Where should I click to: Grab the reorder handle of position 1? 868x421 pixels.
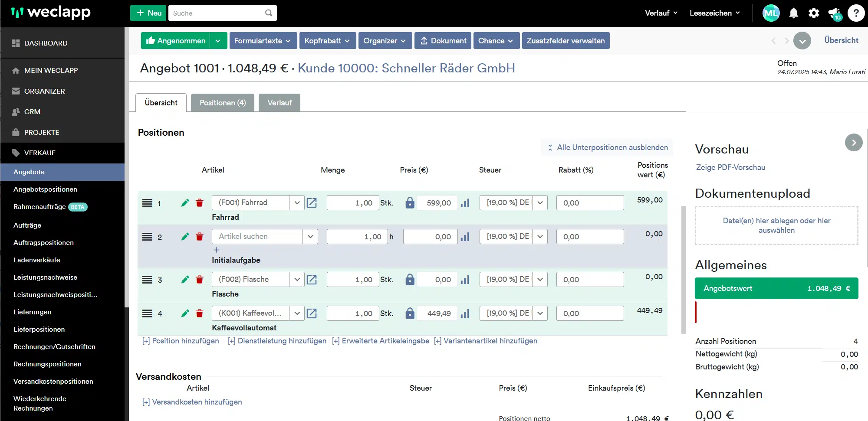point(147,202)
